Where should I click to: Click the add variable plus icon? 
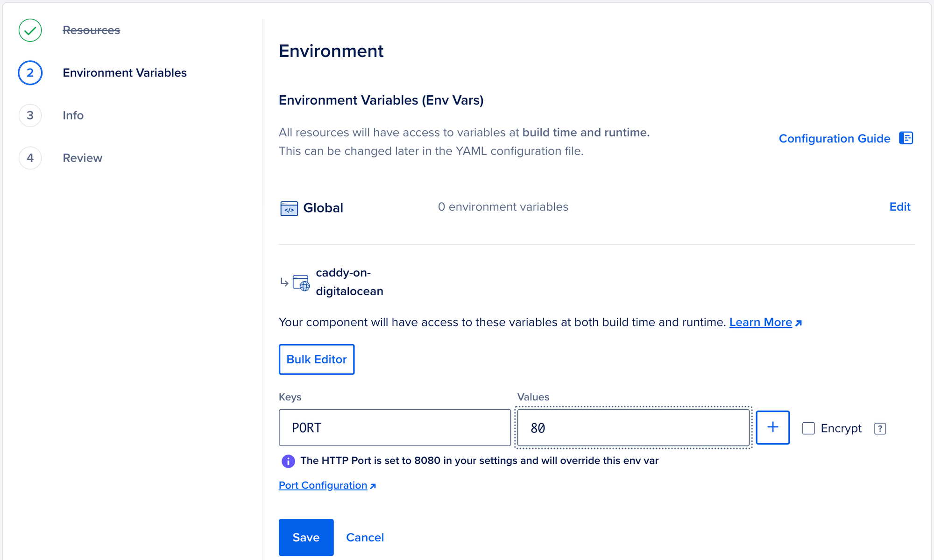[772, 427]
